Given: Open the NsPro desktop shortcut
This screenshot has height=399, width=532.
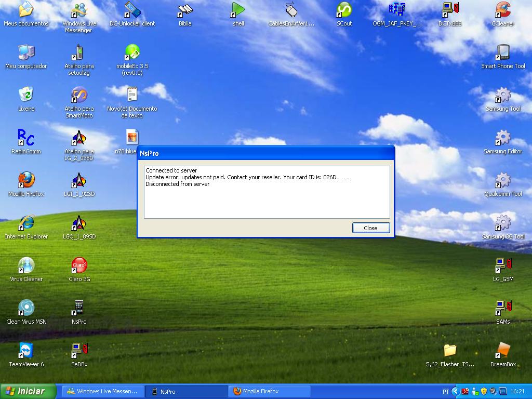Looking at the screenshot, I should (x=79, y=308).
